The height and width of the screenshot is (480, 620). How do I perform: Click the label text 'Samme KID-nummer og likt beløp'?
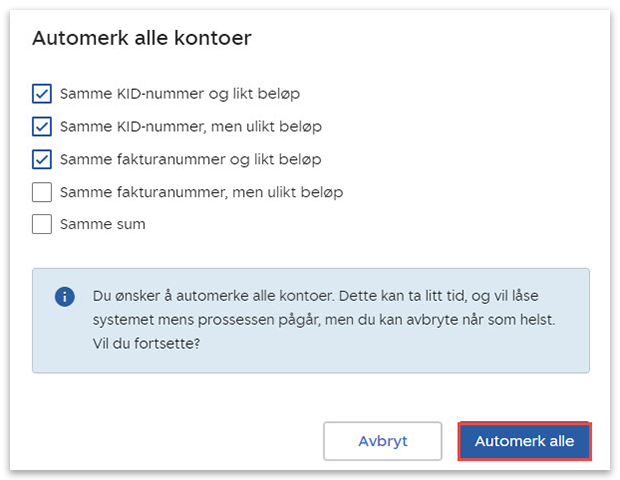[x=180, y=94]
